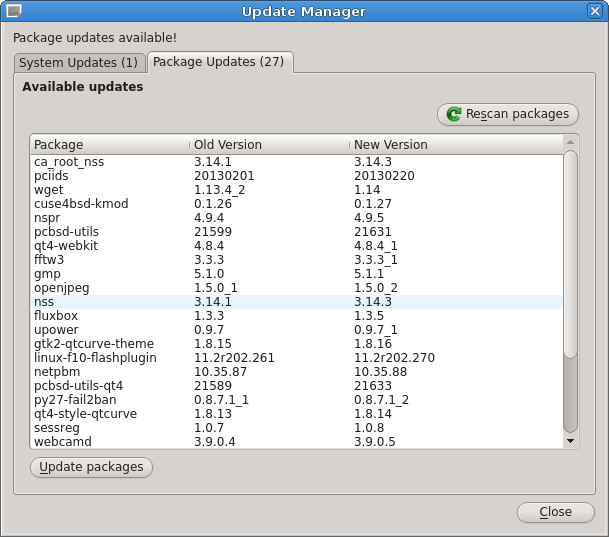
Task: Click the window menu icon in title bar
Action: 14,11
